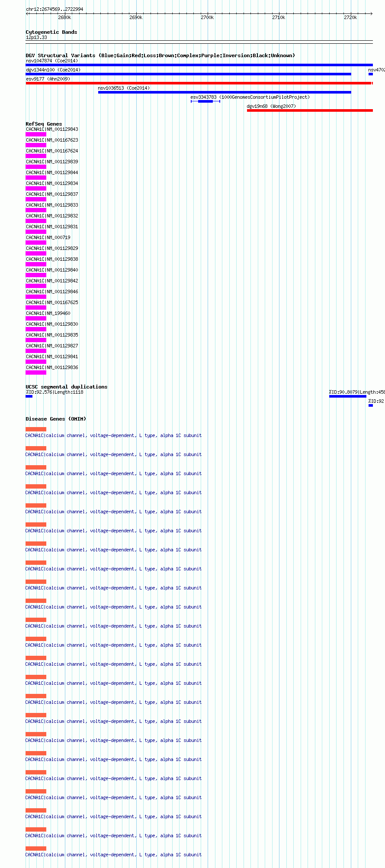Click the blue bar under %ID:90.8079
Image resolution: width=385 pixels, height=868 pixels.
click(x=348, y=396)
